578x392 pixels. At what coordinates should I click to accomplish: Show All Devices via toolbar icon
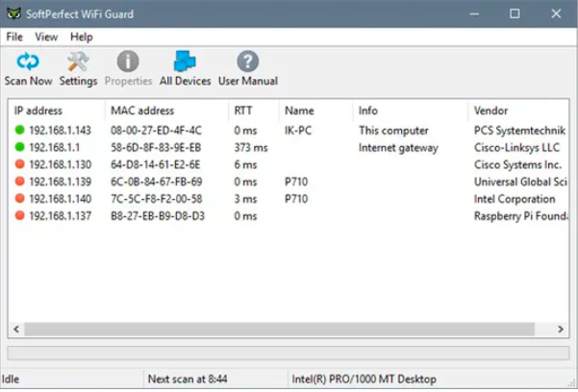185,63
